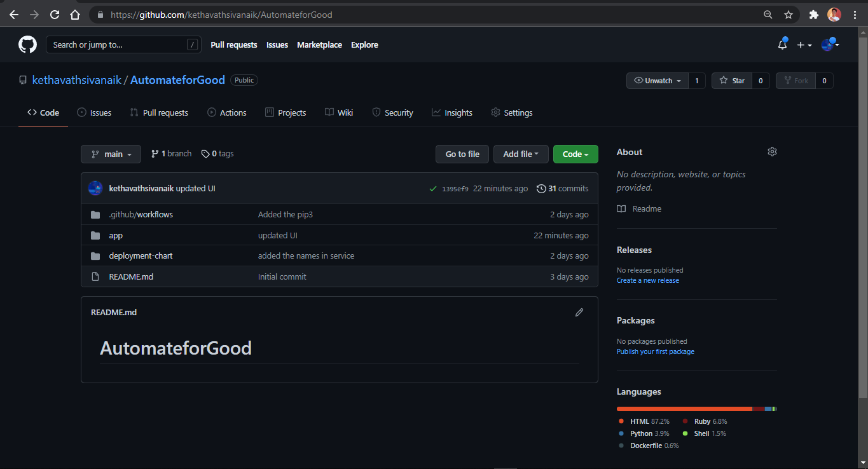Star this repository

tap(732, 81)
